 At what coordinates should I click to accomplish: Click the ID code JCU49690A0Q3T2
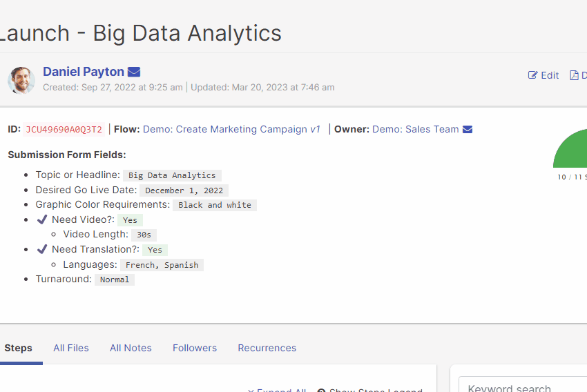pos(64,129)
